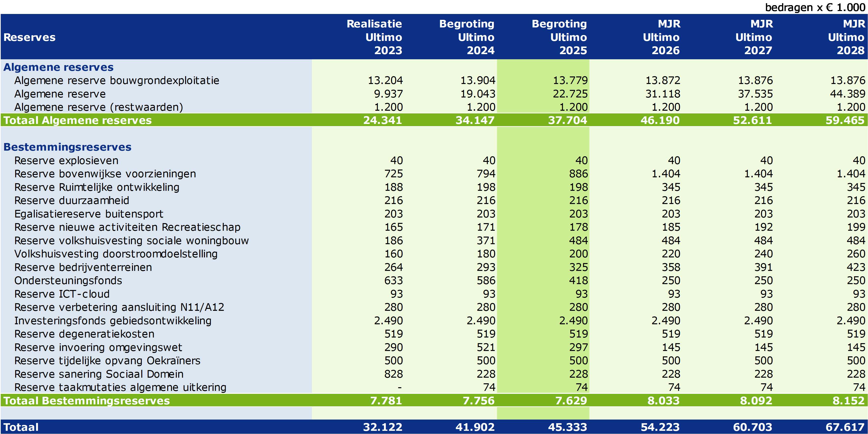Click grand total value 54.223

[660, 427]
